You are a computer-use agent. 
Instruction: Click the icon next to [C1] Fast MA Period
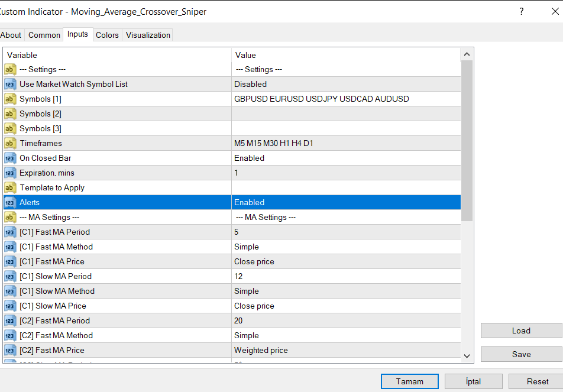[10, 232]
